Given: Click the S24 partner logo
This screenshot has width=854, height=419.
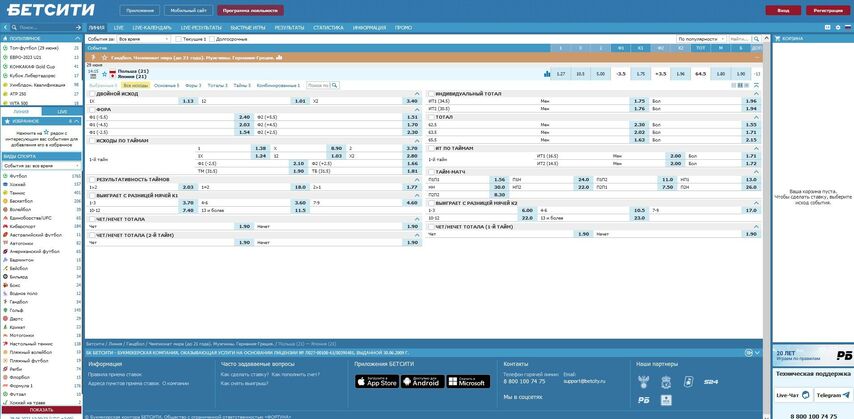Looking at the screenshot, I should click(x=710, y=382).
